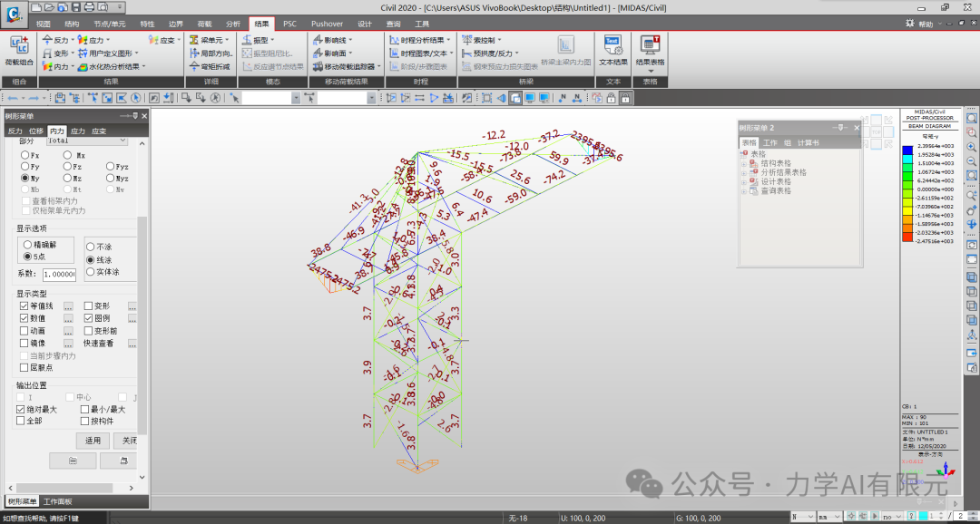This screenshot has width=980, height=524.
Task: Open the mm unit dropdown in status bar
Action: coord(830,517)
